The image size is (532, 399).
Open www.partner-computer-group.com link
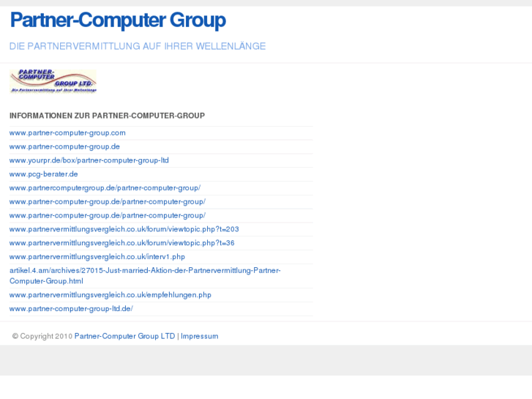click(67, 133)
